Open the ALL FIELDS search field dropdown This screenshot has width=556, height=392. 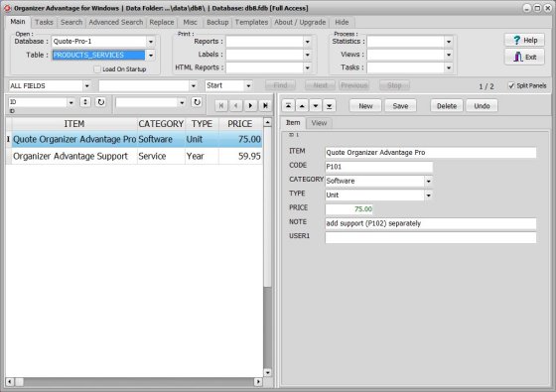(87, 85)
